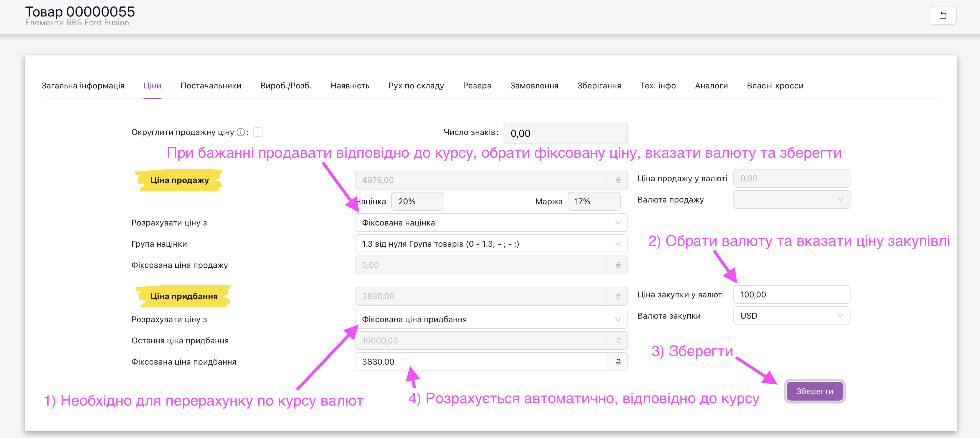This screenshot has height=438, width=980.
Task: Click the purchase price in currency field
Action: 791,295
